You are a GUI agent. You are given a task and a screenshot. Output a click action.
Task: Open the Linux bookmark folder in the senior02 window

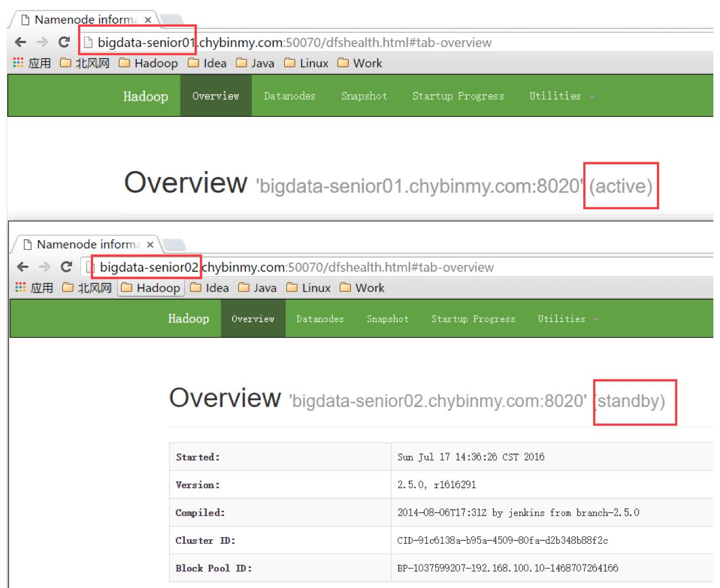click(308, 288)
